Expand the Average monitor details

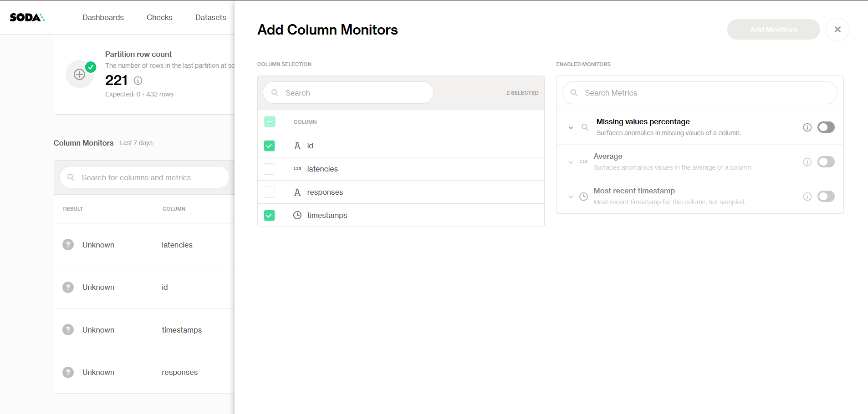[x=571, y=162]
